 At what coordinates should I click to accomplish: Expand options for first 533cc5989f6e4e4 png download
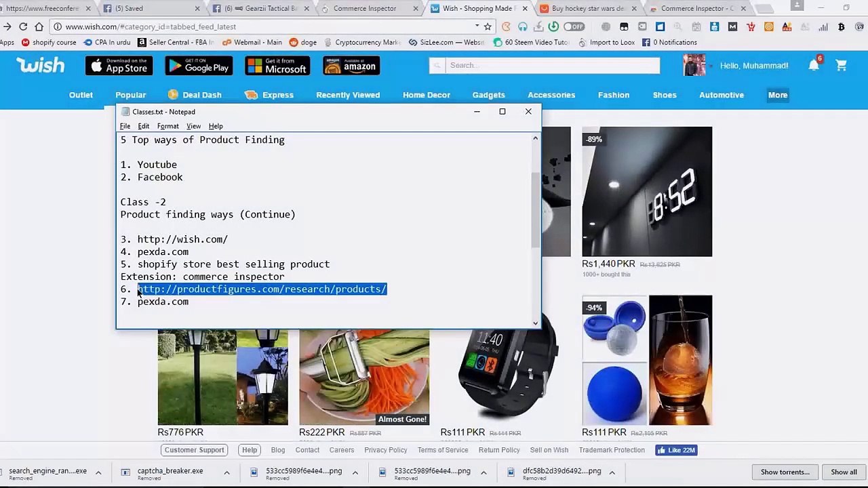355,472
